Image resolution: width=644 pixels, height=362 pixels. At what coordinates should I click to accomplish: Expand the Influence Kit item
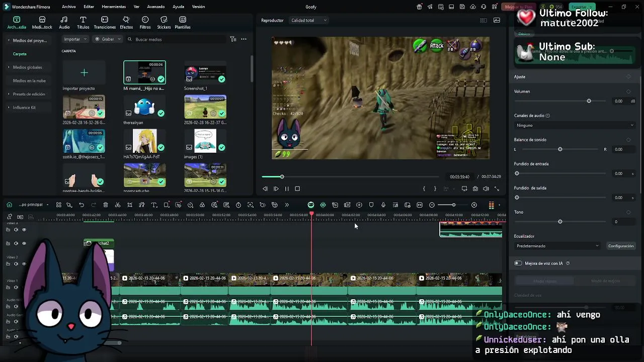9,108
